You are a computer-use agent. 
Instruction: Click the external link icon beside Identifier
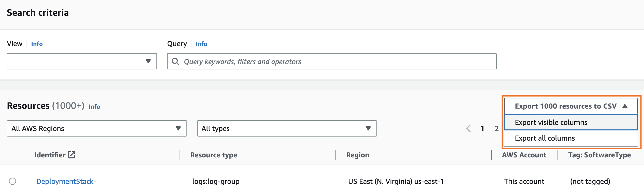(71, 155)
